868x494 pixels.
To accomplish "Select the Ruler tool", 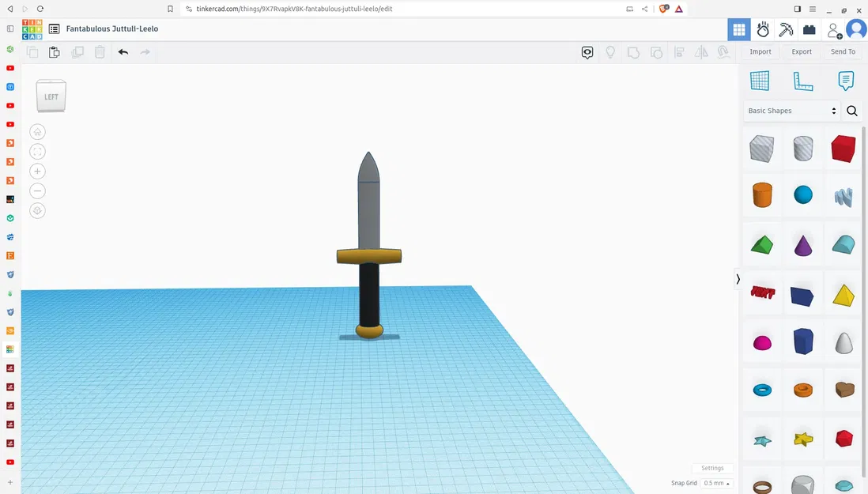I will [803, 80].
